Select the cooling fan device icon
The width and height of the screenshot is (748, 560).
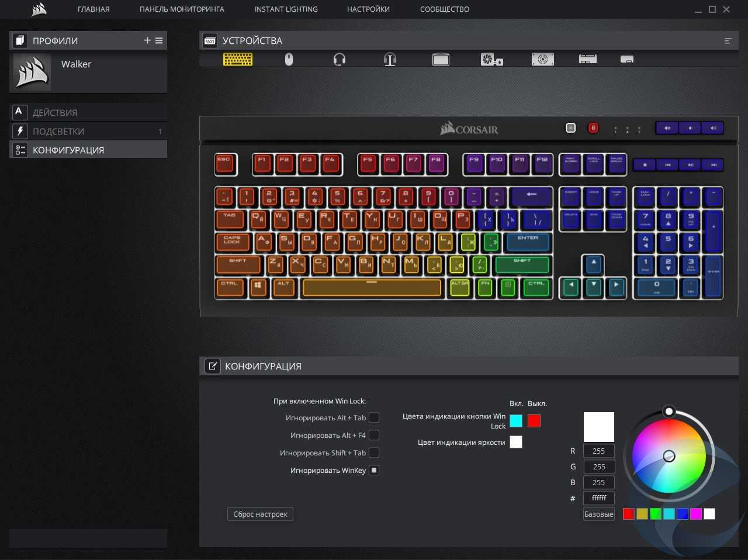click(491, 59)
